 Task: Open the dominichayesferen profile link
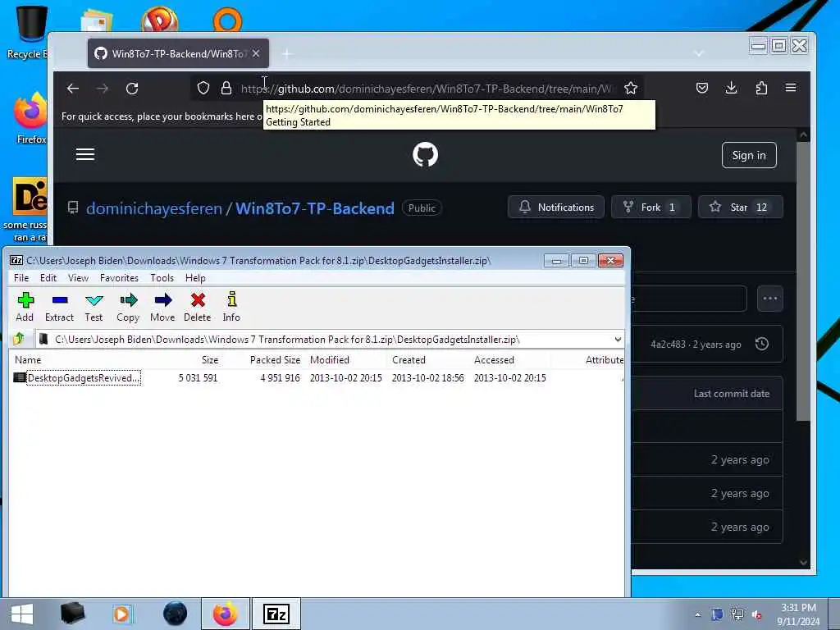pos(154,208)
